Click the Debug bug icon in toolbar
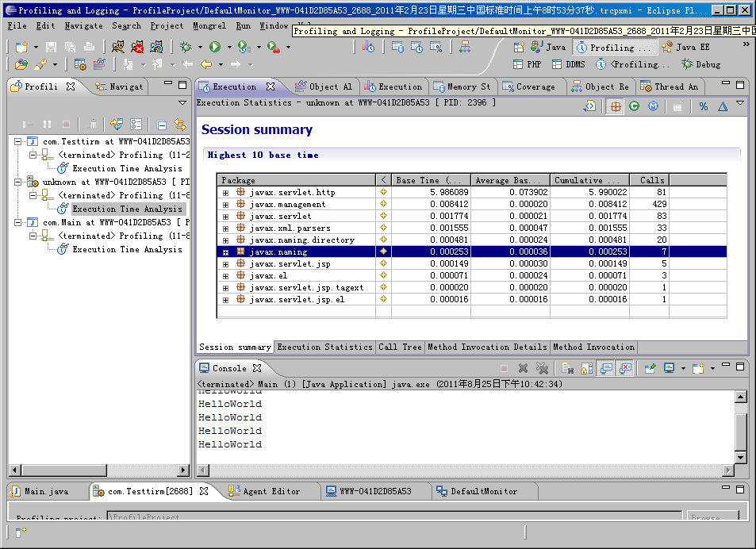This screenshot has width=756, height=549. [x=186, y=48]
